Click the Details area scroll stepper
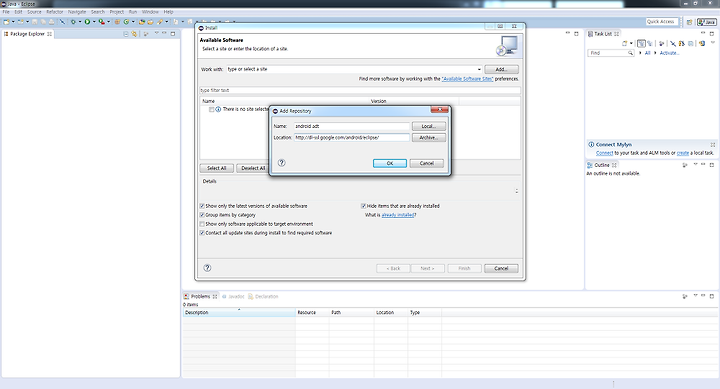Image resolution: width=720 pixels, height=389 pixels. 517,191
